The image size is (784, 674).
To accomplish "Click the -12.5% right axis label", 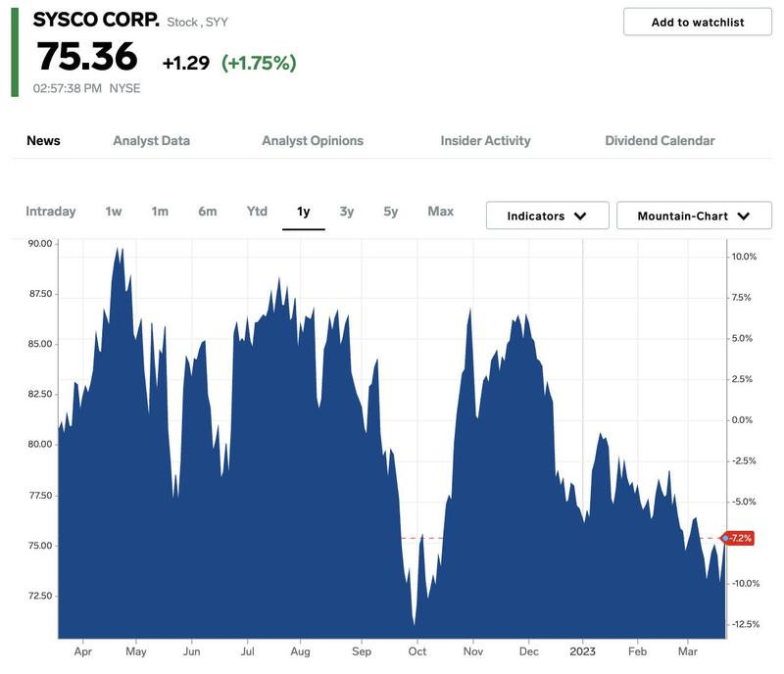I will click(x=746, y=624).
